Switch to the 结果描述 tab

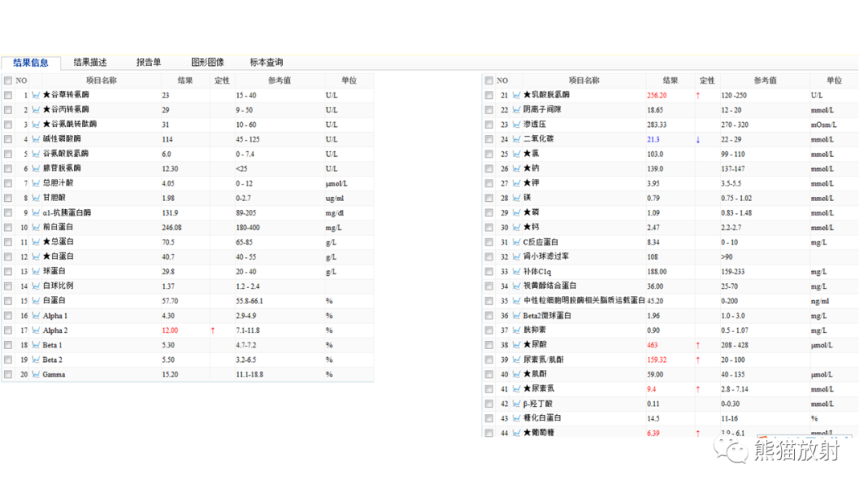point(90,62)
